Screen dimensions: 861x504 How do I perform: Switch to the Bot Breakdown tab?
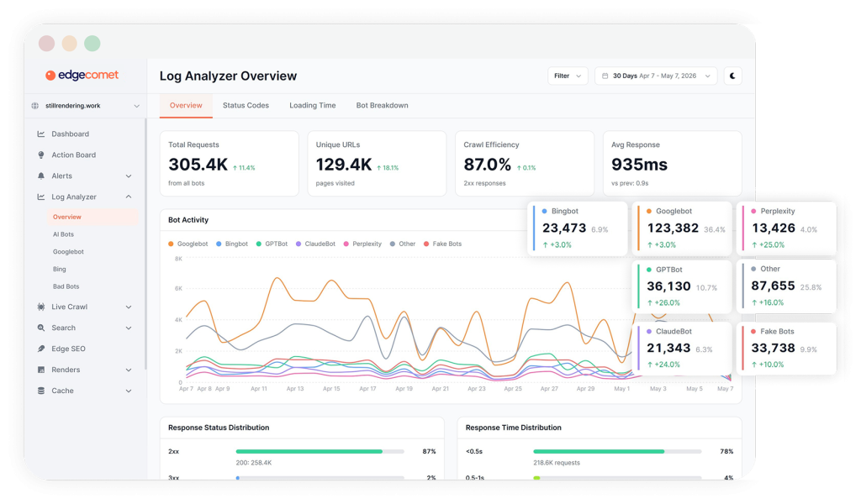coord(383,105)
